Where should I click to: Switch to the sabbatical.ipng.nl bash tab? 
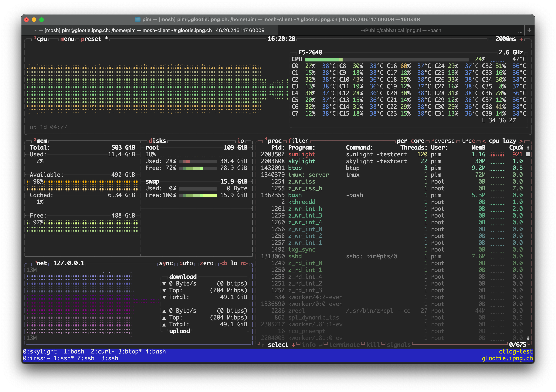[x=401, y=30]
